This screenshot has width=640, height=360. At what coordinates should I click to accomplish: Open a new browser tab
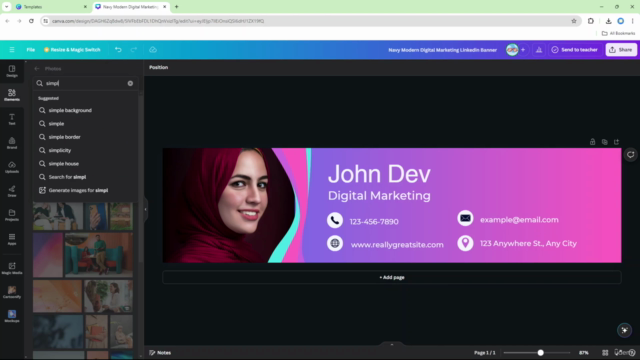click(x=176, y=7)
